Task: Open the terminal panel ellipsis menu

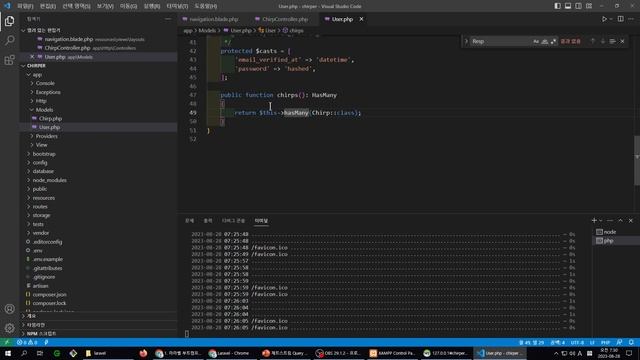Action: point(610,220)
